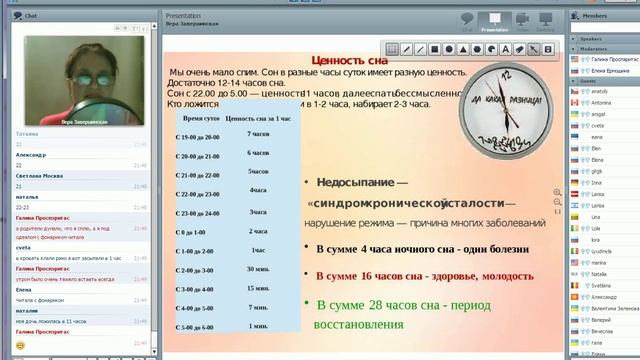Select the straight line tool
640x360 pixels.
click(420, 49)
